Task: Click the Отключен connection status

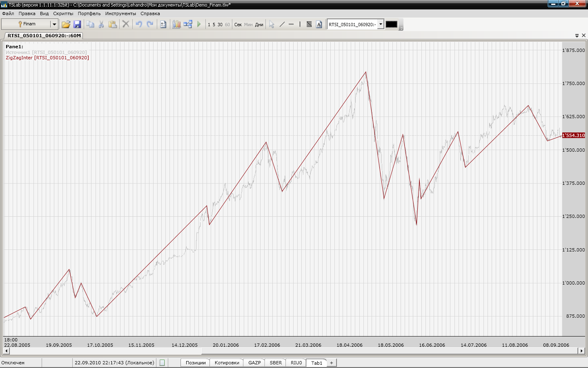Action: (13, 363)
